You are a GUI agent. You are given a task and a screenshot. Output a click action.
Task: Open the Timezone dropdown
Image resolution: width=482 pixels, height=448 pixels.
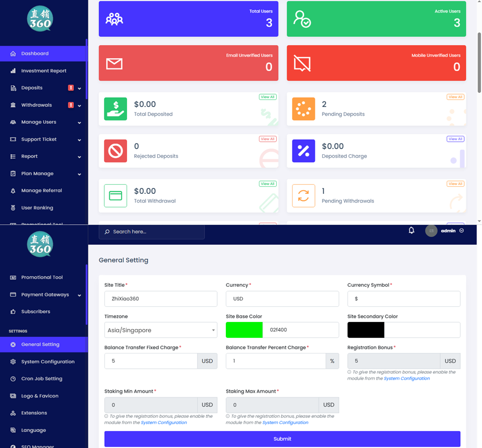click(161, 330)
